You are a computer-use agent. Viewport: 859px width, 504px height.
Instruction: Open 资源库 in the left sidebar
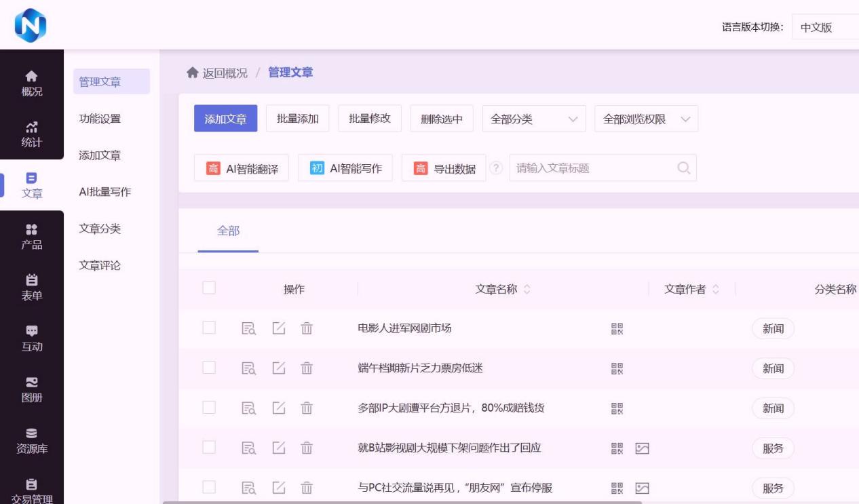pos(32,440)
